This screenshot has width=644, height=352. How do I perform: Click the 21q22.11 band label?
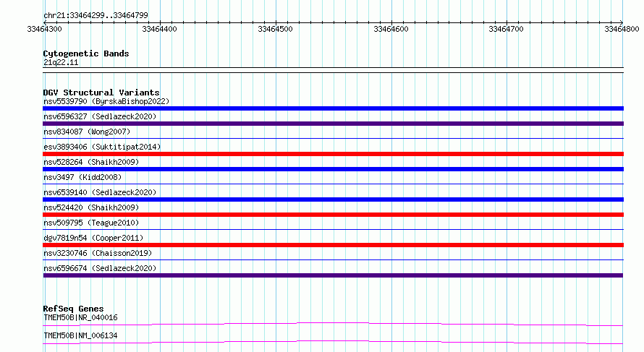pyautogui.click(x=61, y=62)
